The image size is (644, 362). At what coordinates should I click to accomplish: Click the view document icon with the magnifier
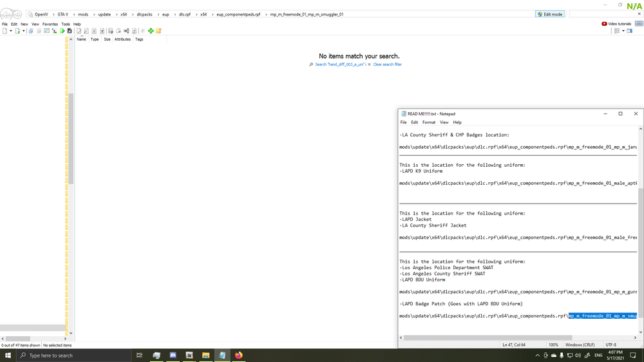click(x=86, y=31)
